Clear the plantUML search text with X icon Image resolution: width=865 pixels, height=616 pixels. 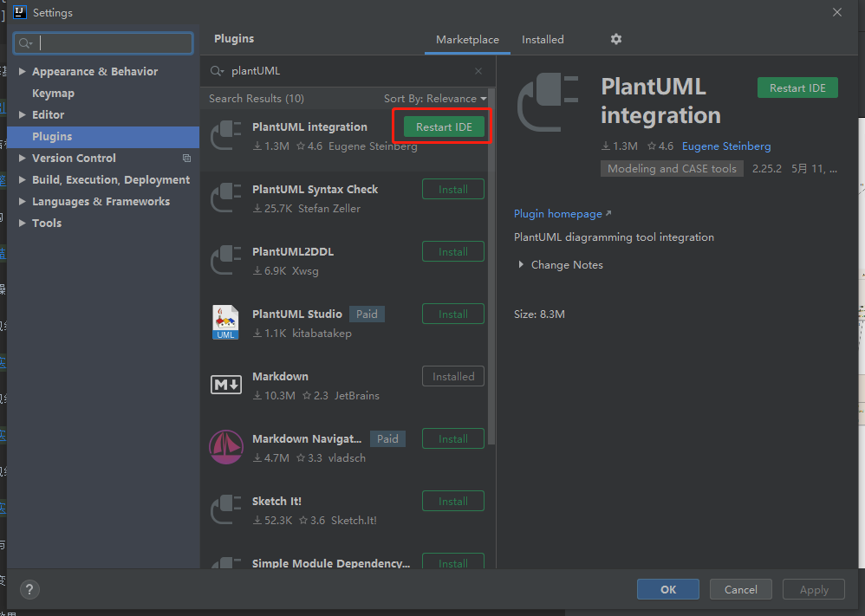point(478,71)
